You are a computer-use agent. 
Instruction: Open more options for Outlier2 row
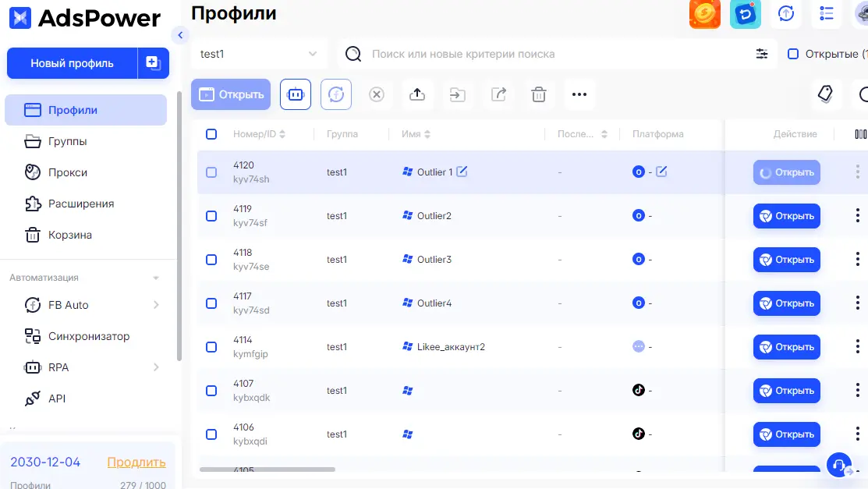(x=858, y=215)
